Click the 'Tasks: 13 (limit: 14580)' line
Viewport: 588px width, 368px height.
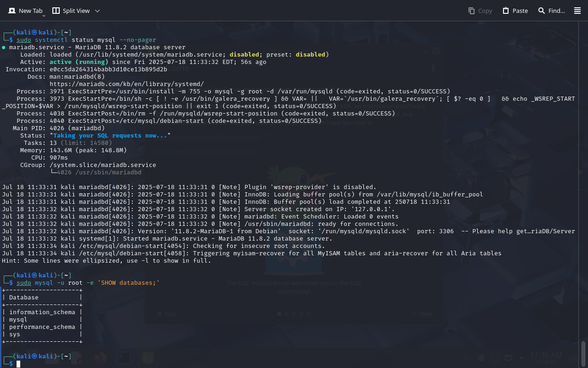pyautogui.click(x=68, y=143)
